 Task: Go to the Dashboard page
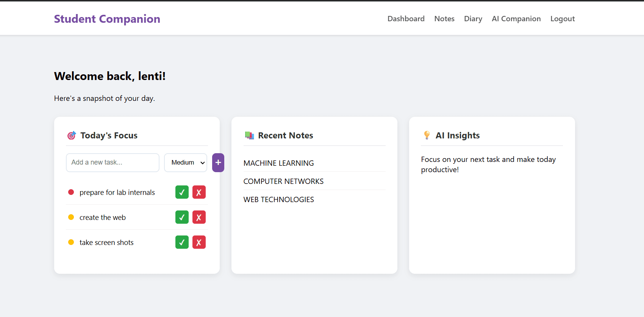click(406, 19)
